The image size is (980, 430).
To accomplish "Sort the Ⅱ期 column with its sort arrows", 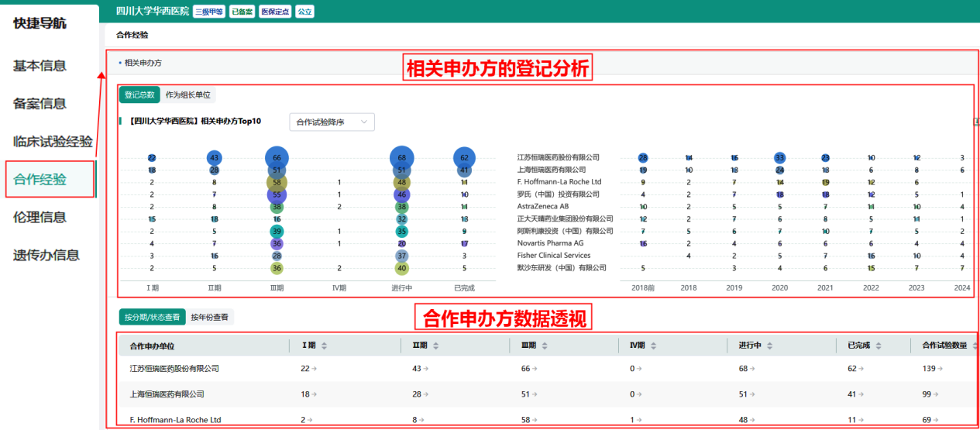I will click(x=434, y=346).
